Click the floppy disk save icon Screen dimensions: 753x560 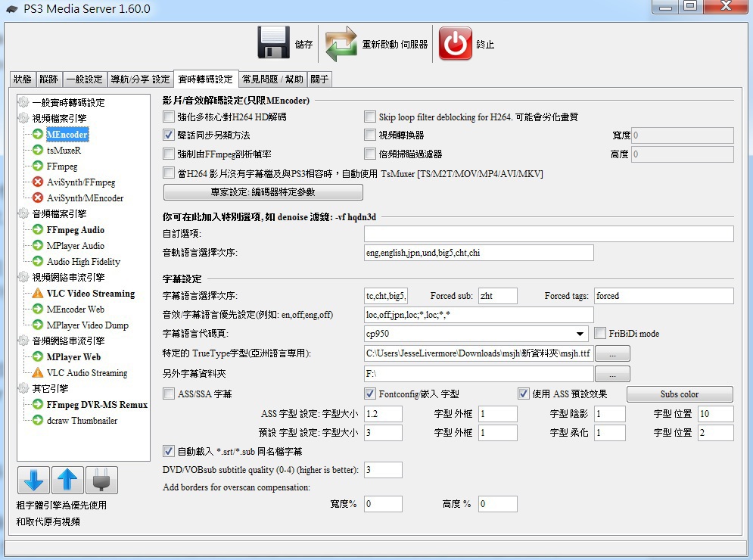pos(273,42)
